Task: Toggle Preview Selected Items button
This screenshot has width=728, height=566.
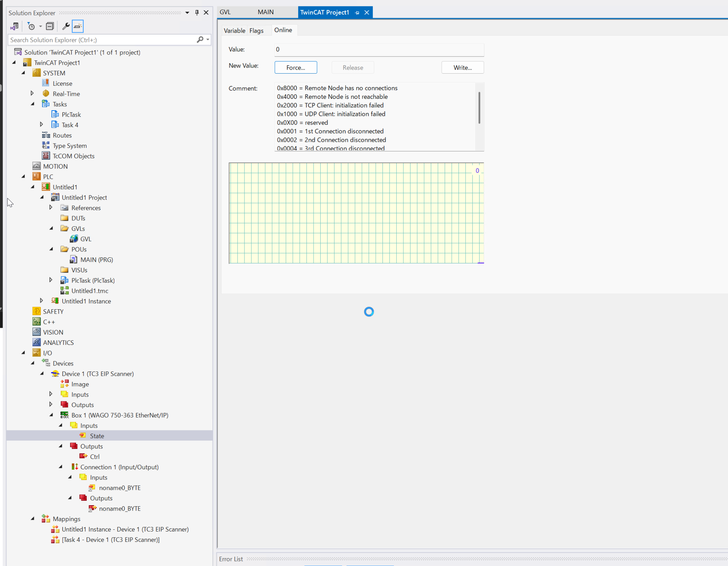Action: click(x=77, y=26)
